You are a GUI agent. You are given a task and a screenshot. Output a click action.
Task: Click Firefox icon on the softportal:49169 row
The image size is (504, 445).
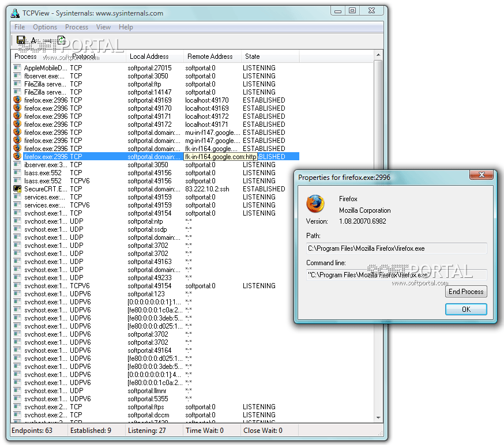[17, 100]
